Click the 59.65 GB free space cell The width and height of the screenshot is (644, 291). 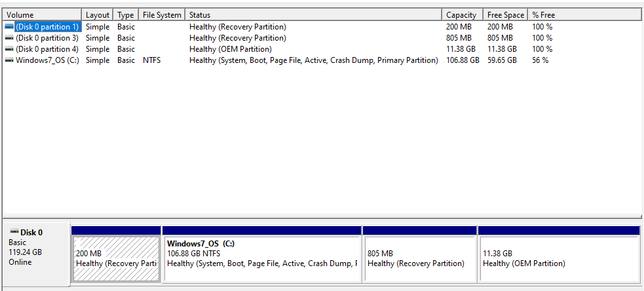502,60
